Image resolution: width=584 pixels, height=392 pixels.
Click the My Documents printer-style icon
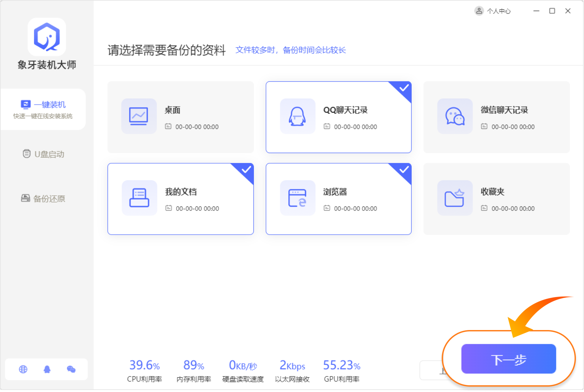[x=139, y=198]
